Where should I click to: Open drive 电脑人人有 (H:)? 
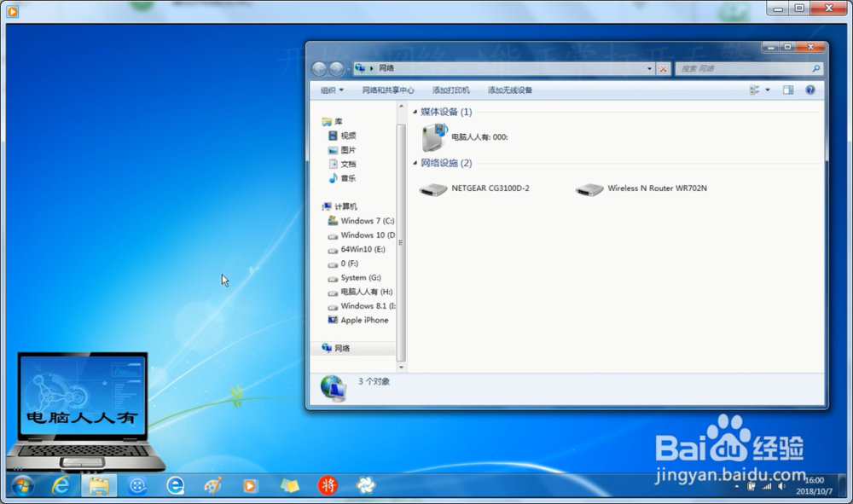[x=360, y=292]
